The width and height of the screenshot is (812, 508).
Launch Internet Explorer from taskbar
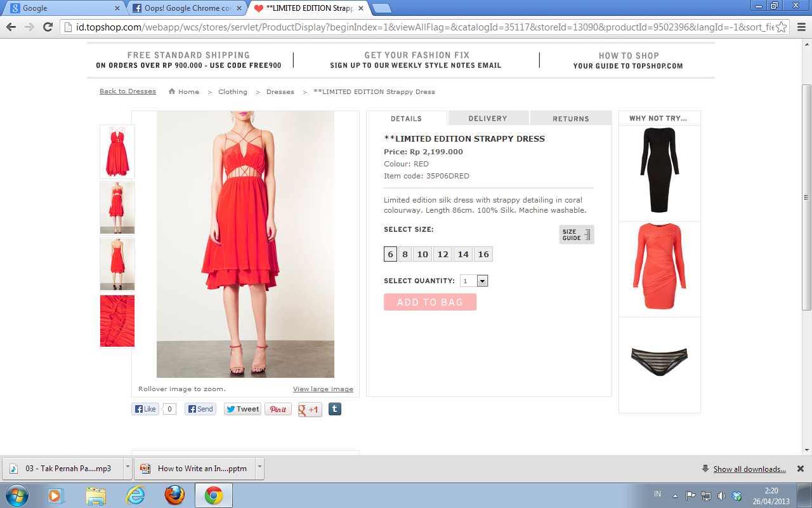135,495
